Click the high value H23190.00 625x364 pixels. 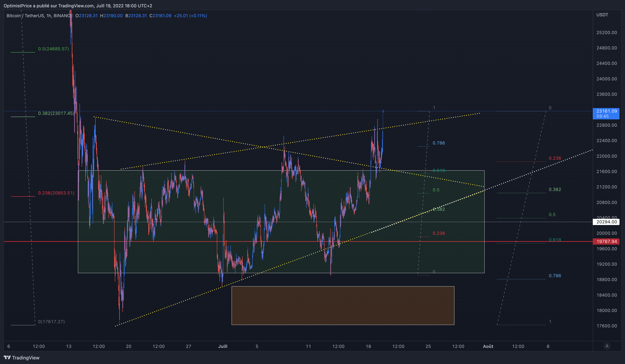point(111,16)
